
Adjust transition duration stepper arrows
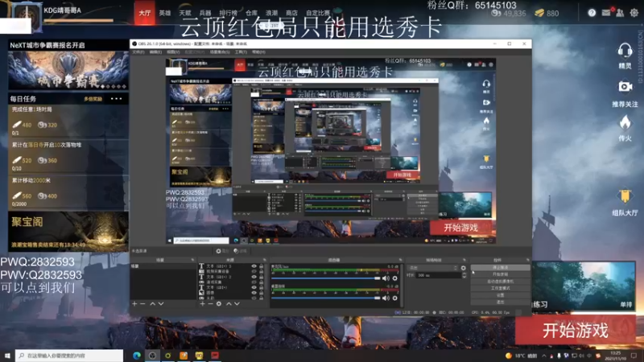point(464,275)
